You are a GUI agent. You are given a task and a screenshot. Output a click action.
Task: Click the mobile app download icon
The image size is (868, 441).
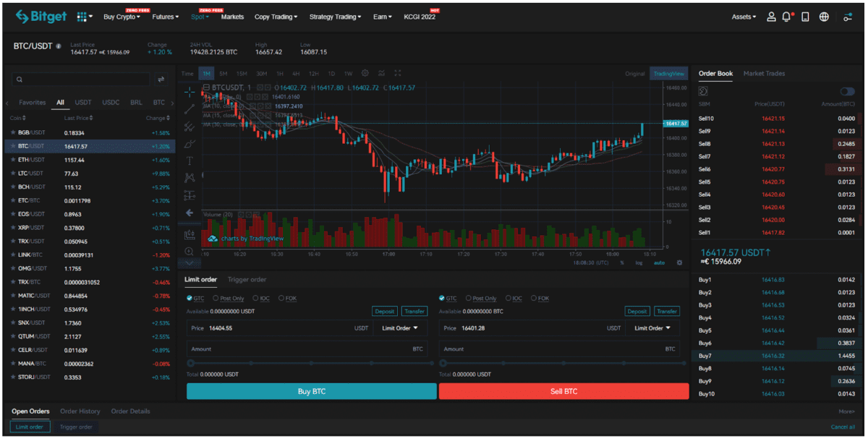[x=806, y=17]
